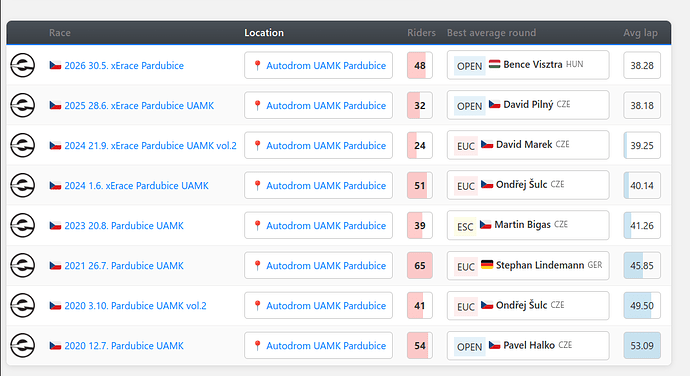Click the Czech flag before 2020 12.7. Pardubice UAMK
The image size is (690, 376).
[x=55, y=346]
